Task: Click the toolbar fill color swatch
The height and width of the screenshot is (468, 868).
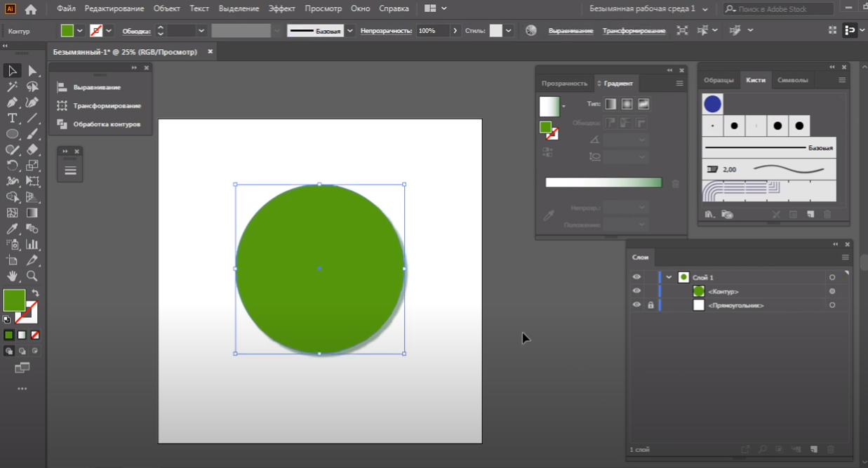Action: pyautogui.click(x=14, y=300)
